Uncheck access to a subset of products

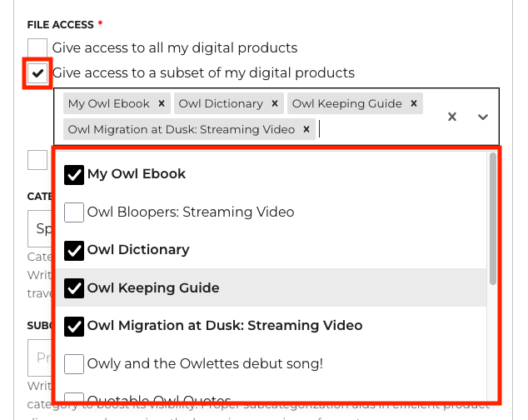point(37,73)
